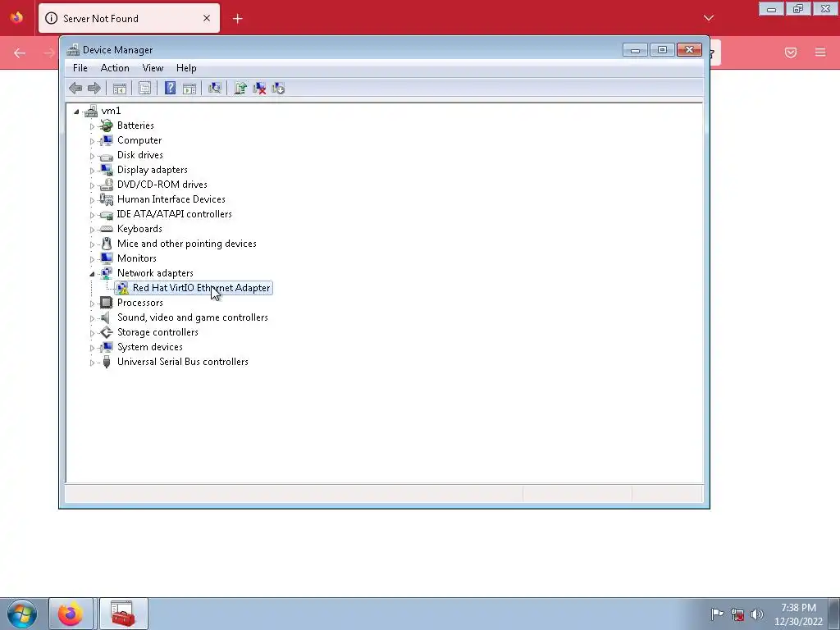This screenshot has width=840, height=630.
Task: Expand the Processors category arrow
Action: (92, 304)
